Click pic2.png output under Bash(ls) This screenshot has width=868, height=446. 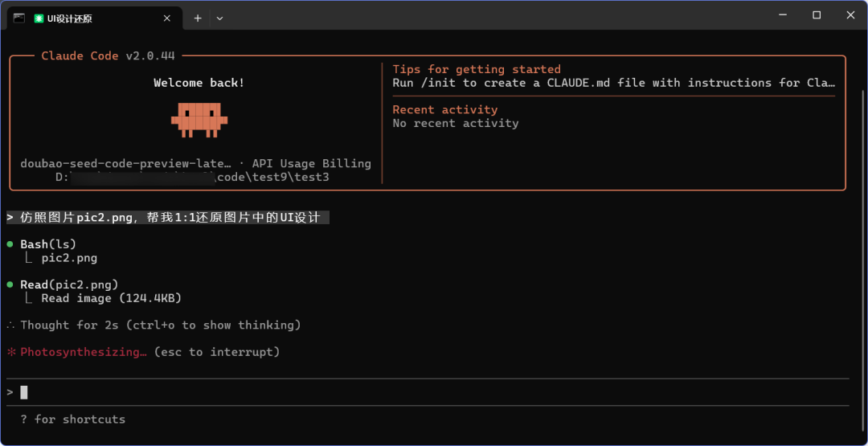(x=69, y=258)
